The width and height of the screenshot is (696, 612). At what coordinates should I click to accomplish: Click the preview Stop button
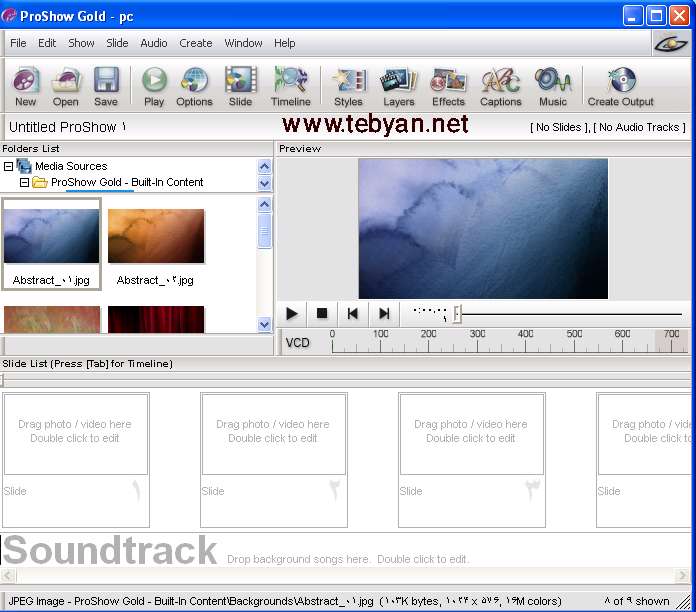322,314
